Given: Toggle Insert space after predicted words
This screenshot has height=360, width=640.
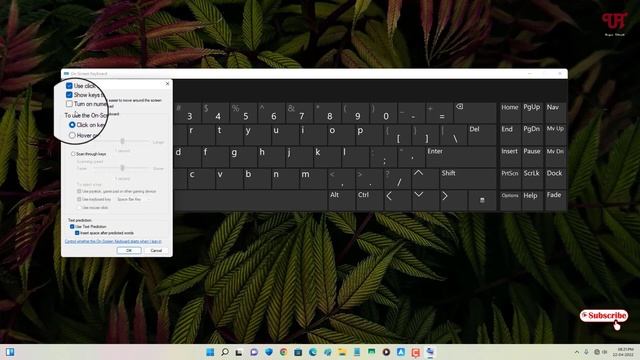Looking at the screenshot, I should 77,233.
